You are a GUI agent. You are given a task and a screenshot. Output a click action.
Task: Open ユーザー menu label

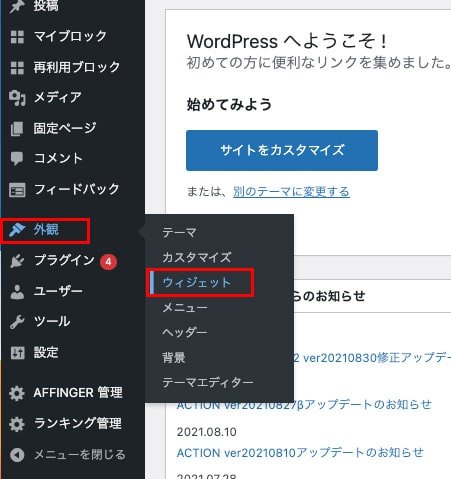[x=58, y=291]
